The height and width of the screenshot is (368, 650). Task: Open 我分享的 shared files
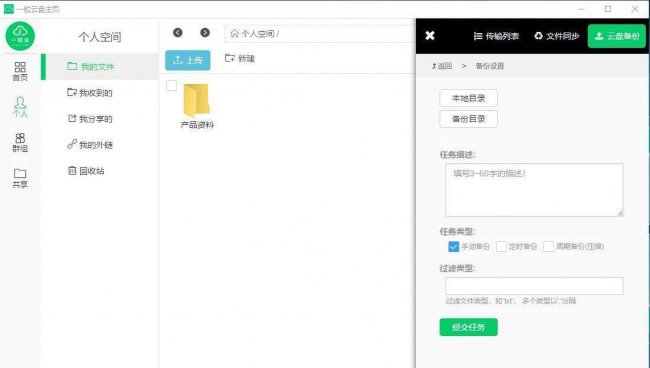[90, 119]
